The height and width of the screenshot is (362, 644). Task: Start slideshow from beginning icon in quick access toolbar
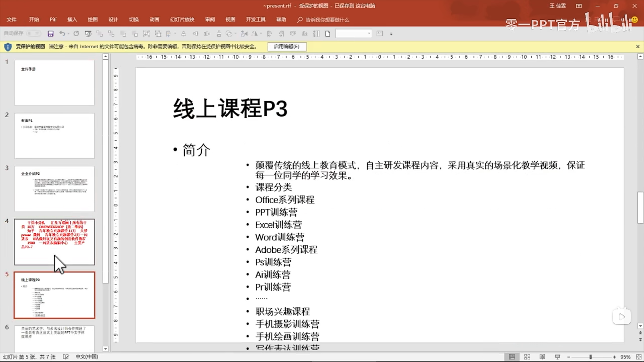coord(88,34)
